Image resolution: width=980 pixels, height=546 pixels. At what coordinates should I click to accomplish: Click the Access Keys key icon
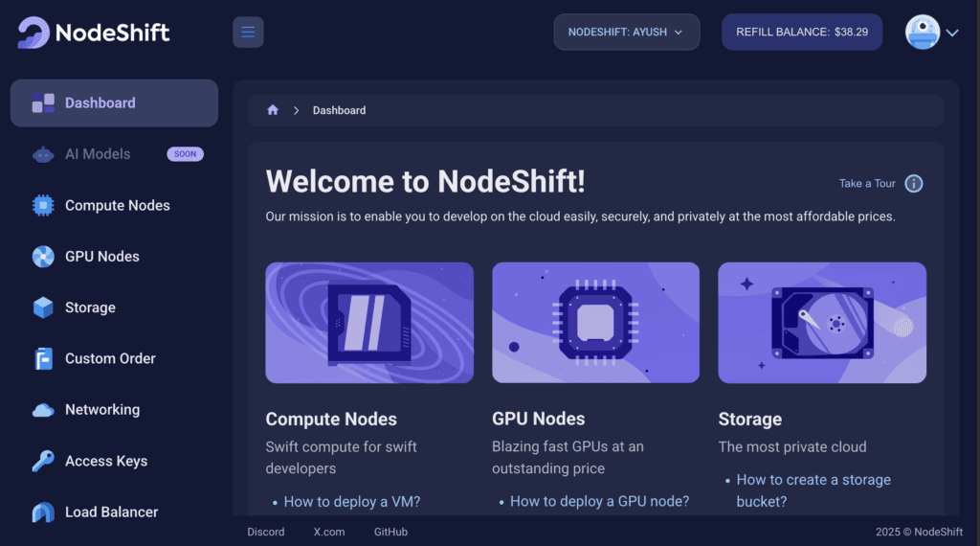click(x=43, y=461)
